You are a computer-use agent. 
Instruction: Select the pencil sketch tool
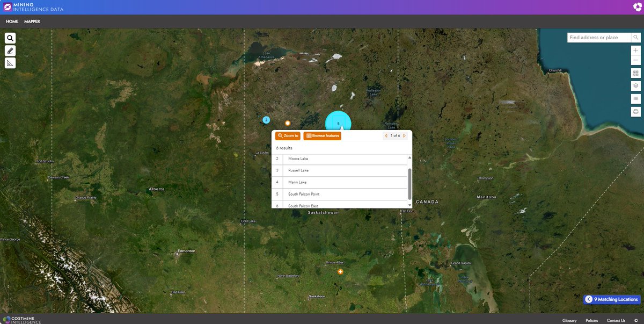(x=10, y=51)
